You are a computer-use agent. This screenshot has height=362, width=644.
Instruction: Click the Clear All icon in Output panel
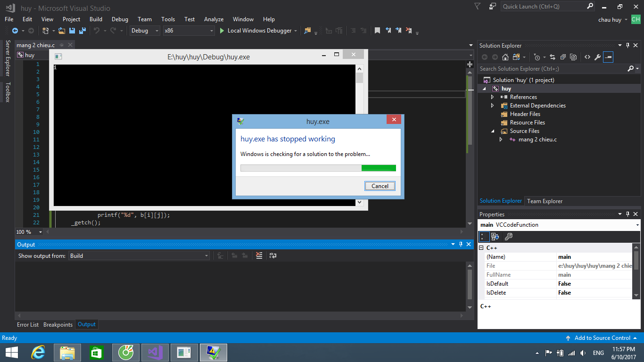tap(259, 255)
